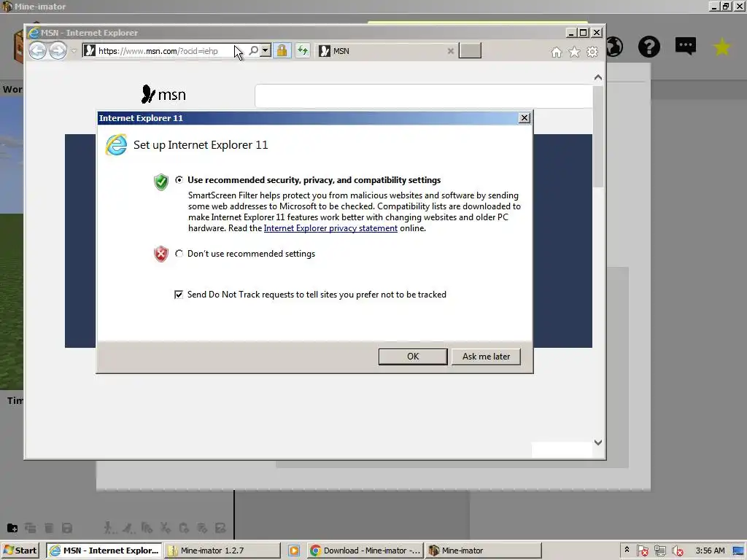Close the MSN tab with its X
747x560 pixels.
[450, 51]
